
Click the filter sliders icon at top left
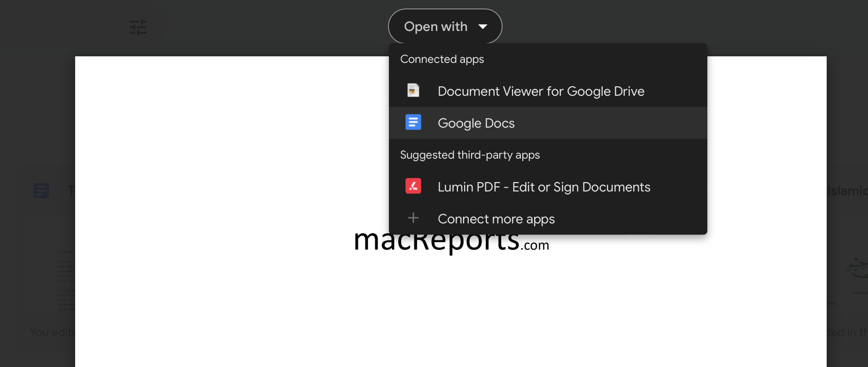coord(138,27)
